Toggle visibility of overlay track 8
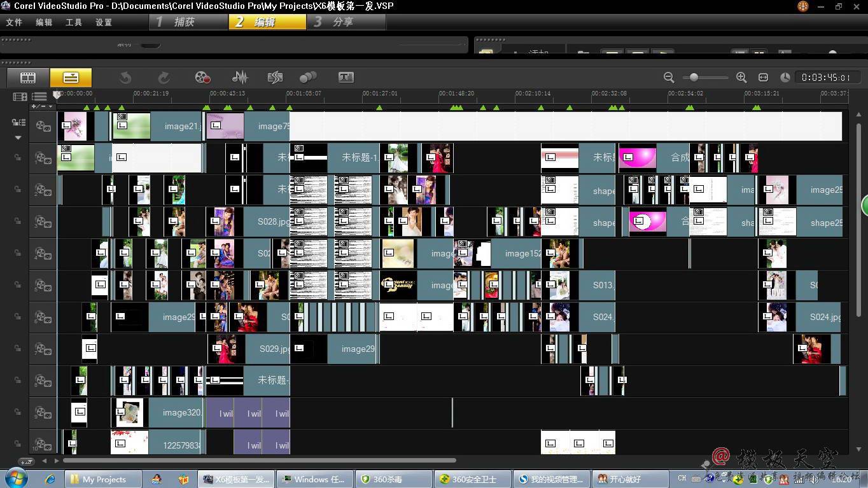 (43, 380)
